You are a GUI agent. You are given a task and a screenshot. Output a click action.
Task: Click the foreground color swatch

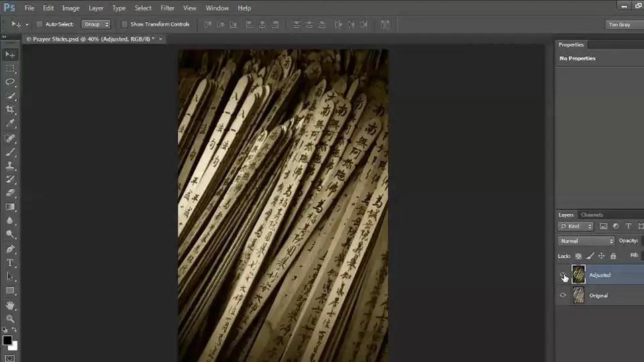click(x=7, y=341)
